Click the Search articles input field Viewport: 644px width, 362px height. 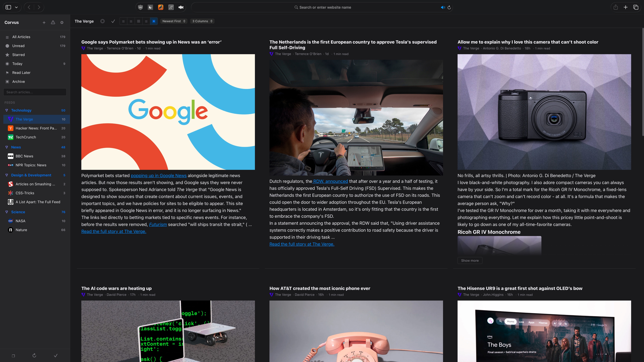(x=35, y=92)
